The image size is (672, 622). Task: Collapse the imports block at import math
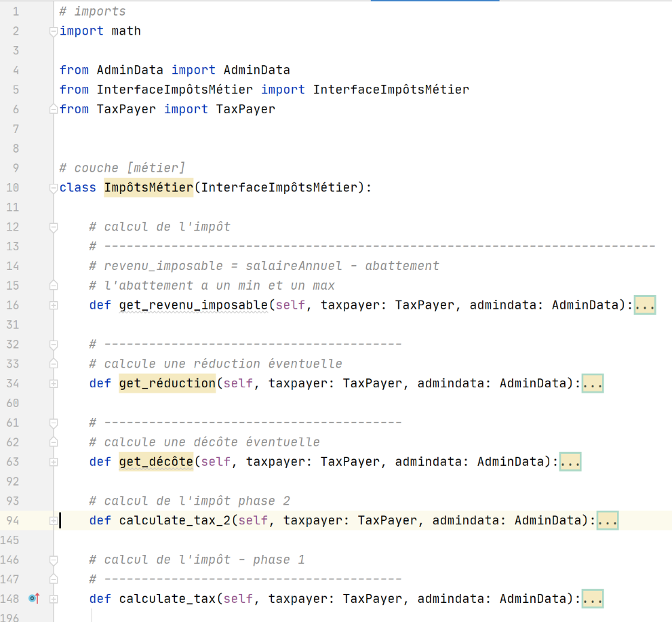pos(54,31)
